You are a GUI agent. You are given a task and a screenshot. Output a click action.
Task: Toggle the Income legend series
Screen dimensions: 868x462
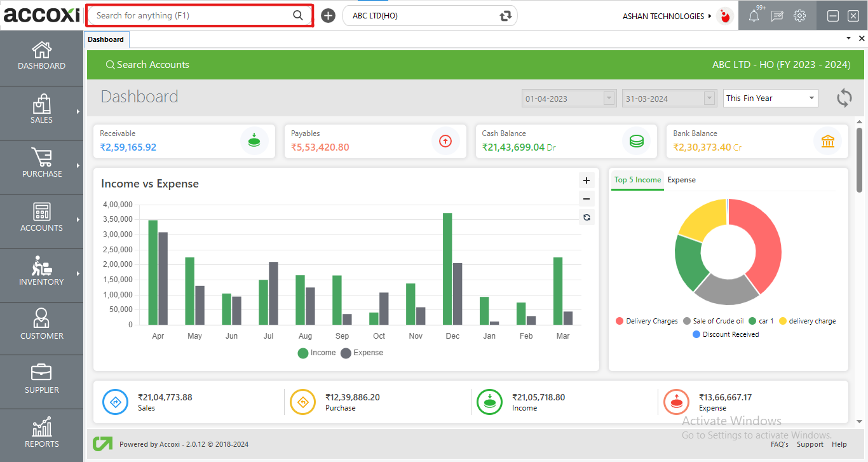point(316,353)
